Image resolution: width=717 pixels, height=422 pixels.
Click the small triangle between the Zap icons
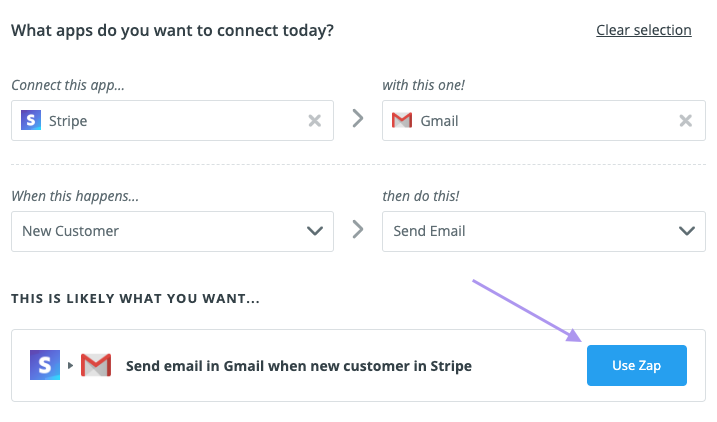coord(70,365)
